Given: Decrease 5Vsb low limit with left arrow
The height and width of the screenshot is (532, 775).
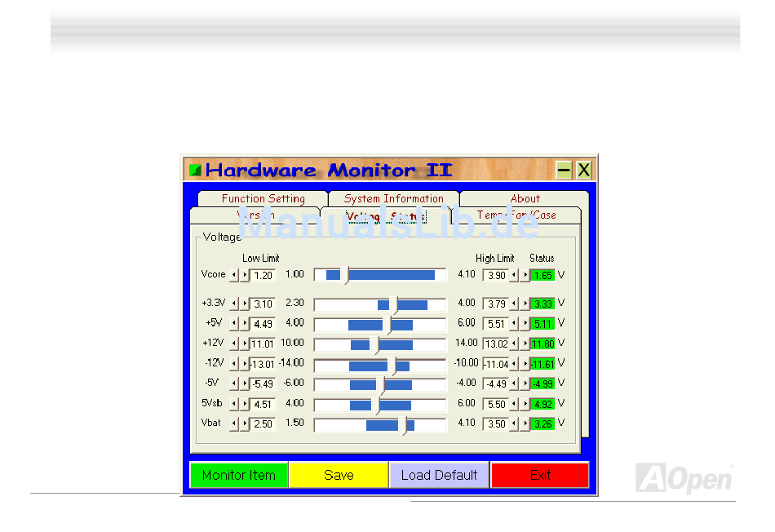Looking at the screenshot, I should pos(234,403).
